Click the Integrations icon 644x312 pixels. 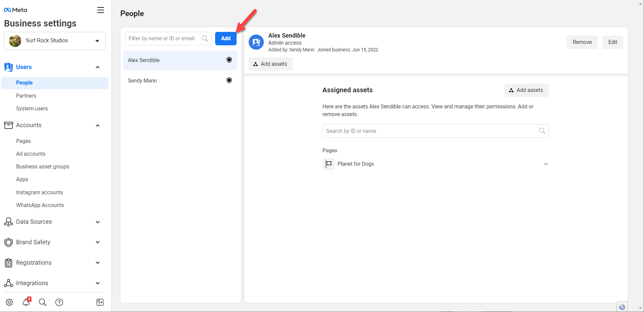pos(8,283)
